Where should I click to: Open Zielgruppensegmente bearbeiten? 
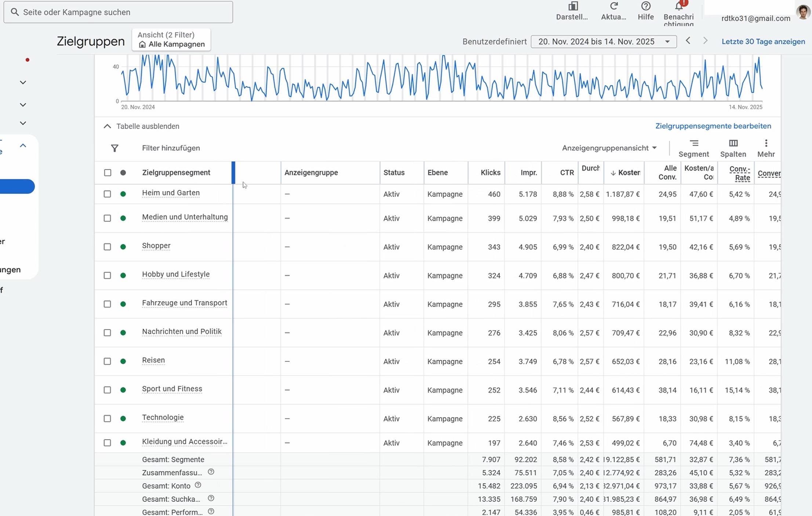point(713,126)
